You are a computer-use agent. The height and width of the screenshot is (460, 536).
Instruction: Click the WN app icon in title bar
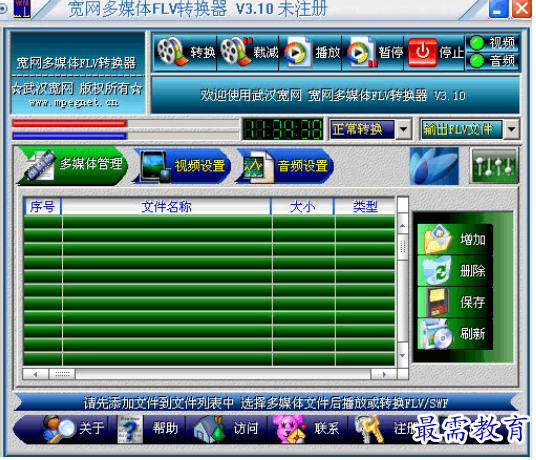coord(22,8)
